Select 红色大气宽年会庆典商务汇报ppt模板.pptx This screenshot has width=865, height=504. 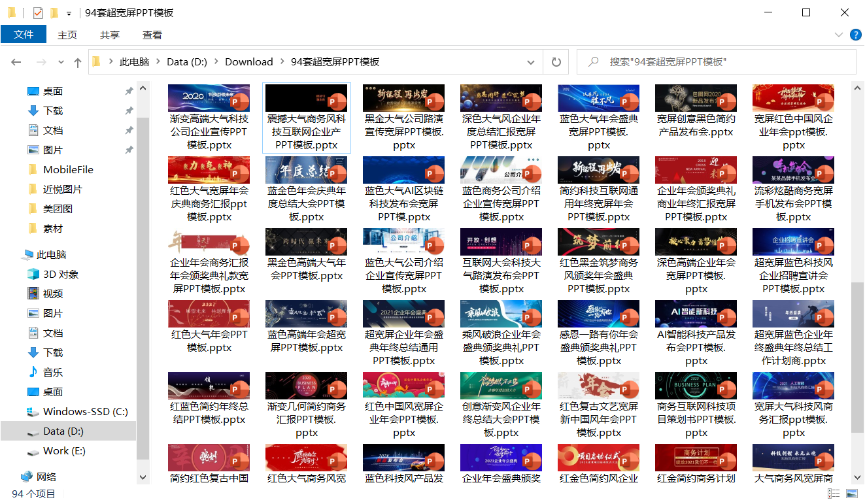209,190
